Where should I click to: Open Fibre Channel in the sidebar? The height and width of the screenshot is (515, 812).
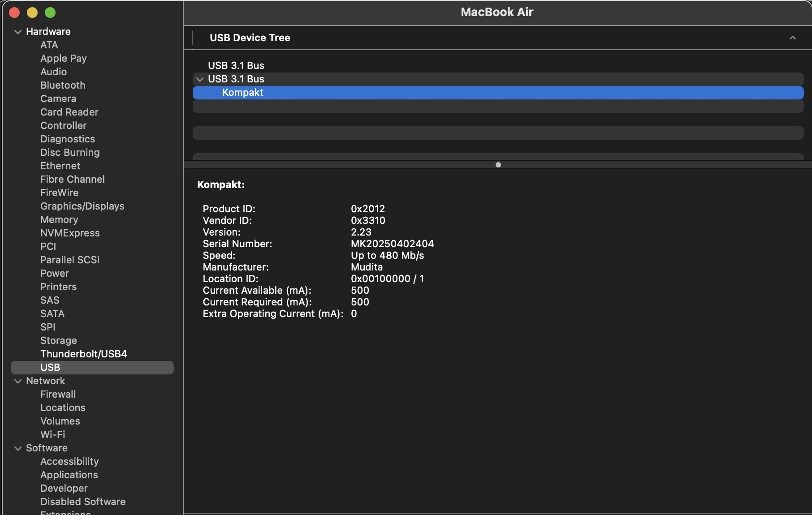73,179
